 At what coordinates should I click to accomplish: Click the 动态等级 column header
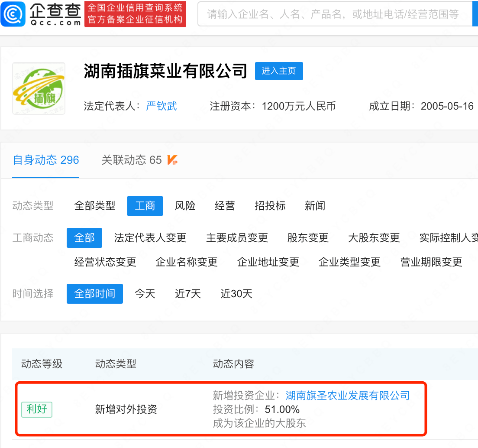point(42,364)
